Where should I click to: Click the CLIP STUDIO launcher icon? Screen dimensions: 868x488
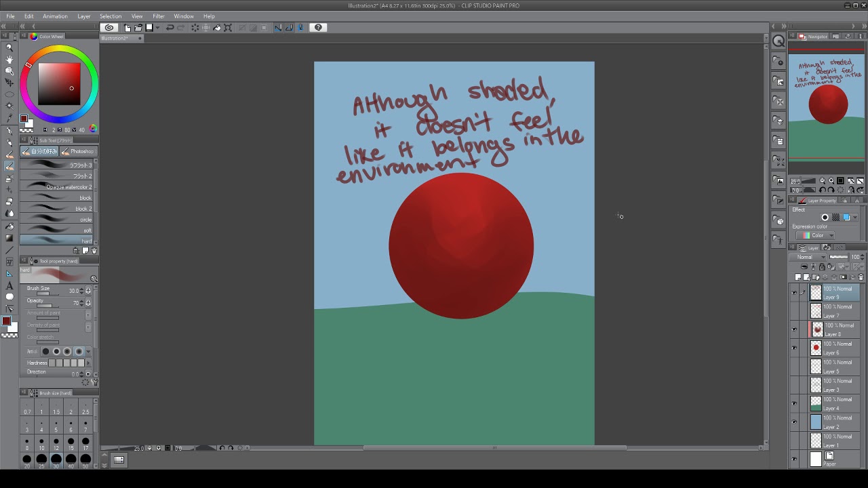coord(109,28)
